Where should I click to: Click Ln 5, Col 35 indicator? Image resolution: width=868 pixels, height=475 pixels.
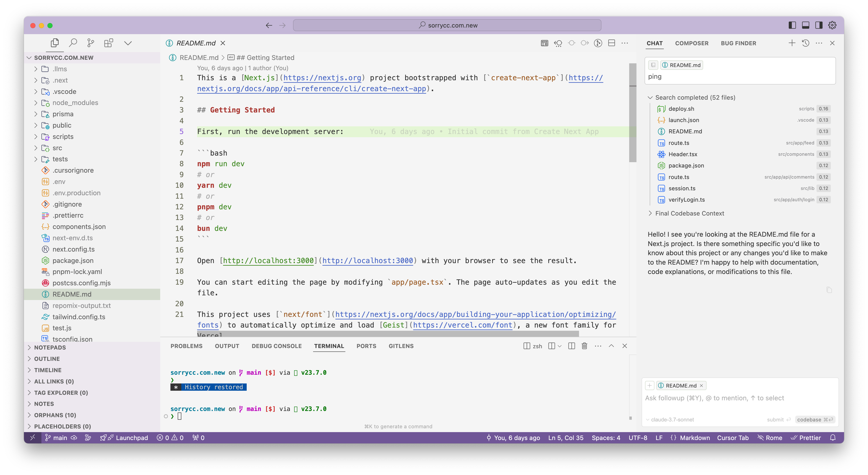pos(566,438)
